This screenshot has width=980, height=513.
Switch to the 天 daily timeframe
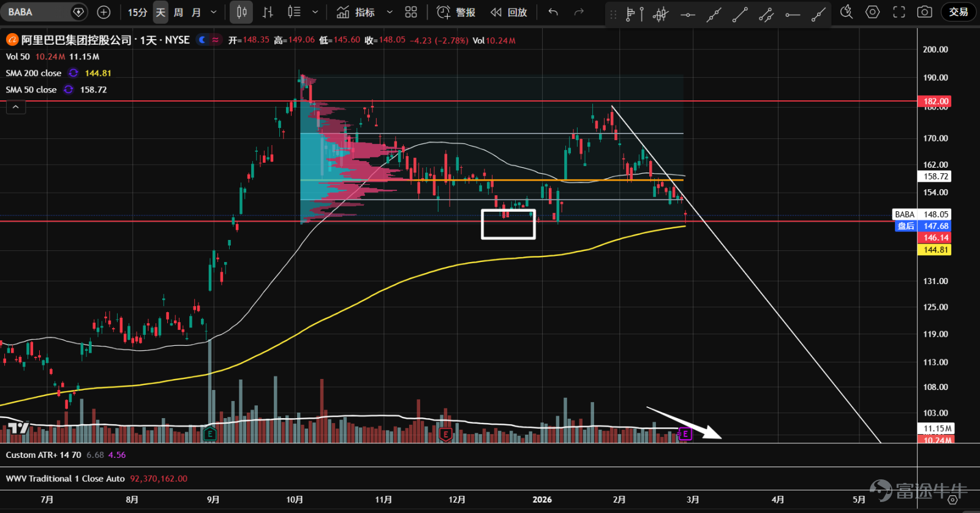[x=160, y=12]
